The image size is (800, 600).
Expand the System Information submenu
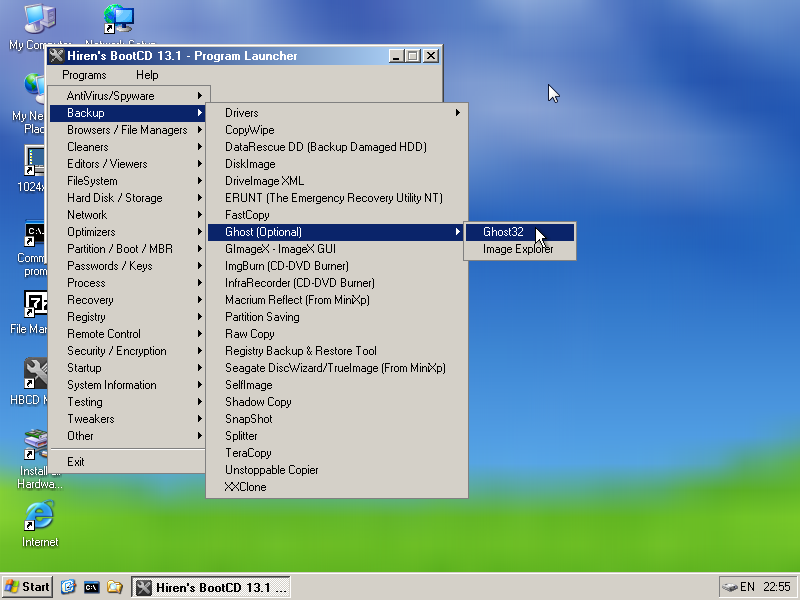(x=128, y=385)
